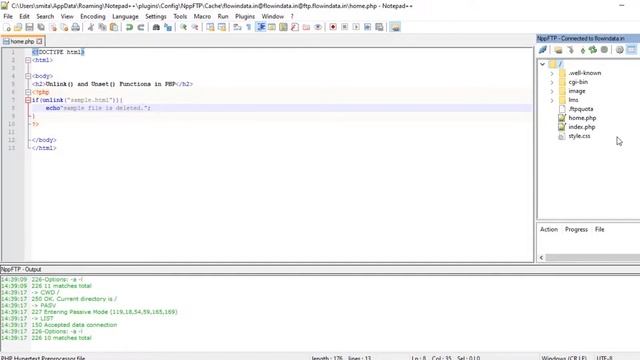
Task: Toggle Show All Characters pilcrow icon
Action: click(x=249, y=27)
